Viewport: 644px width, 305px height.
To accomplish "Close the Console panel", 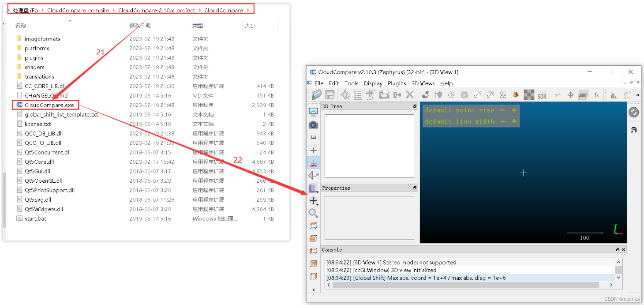I will tap(623, 250).
